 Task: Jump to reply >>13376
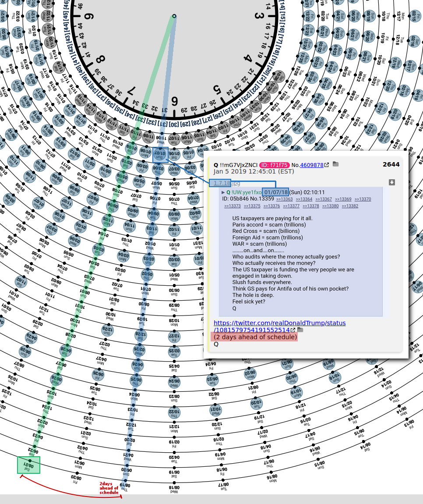pos(271,206)
